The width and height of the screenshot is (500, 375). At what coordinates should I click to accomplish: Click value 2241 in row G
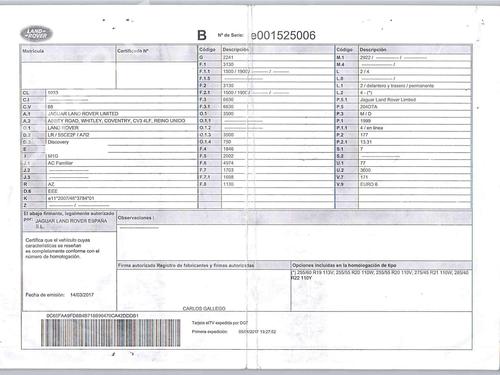pyautogui.click(x=228, y=57)
